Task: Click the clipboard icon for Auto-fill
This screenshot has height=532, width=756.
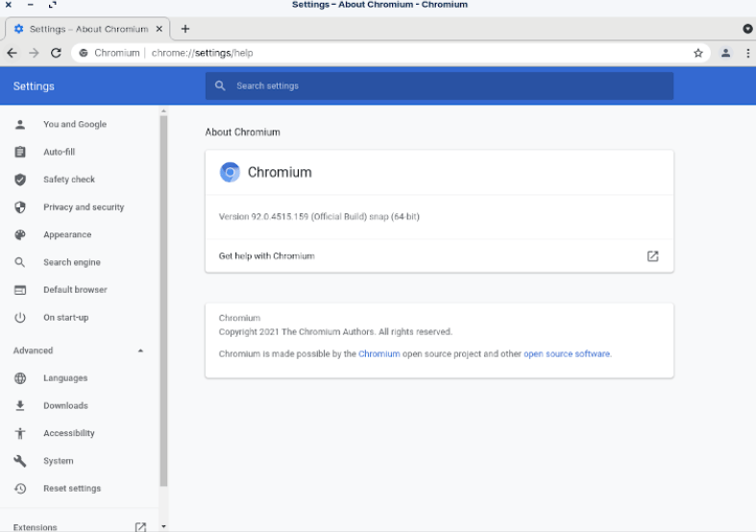Action: pos(20,152)
